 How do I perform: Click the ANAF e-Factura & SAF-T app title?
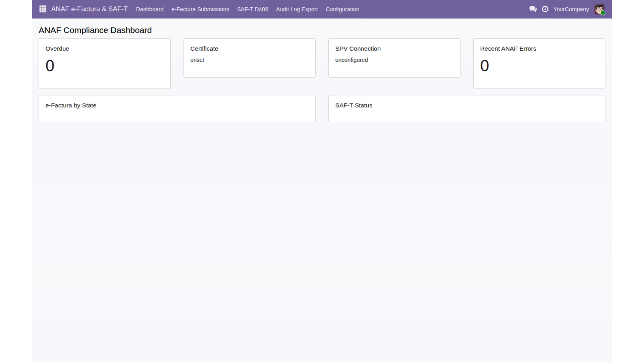[x=89, y=9]
